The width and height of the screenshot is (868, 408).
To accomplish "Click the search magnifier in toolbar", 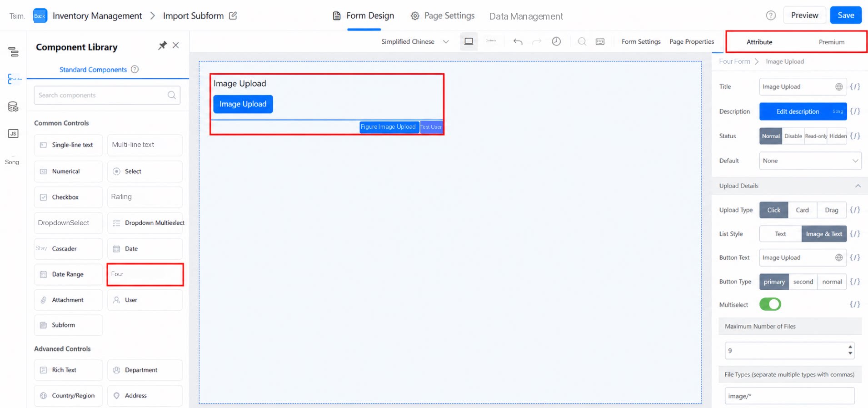I will point(582,41).
